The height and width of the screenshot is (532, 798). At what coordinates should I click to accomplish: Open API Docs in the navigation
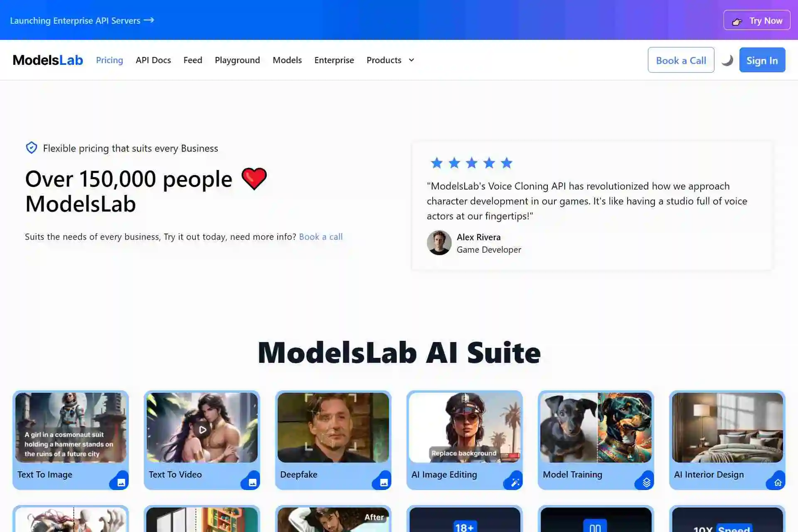click(x=153, y=60)
